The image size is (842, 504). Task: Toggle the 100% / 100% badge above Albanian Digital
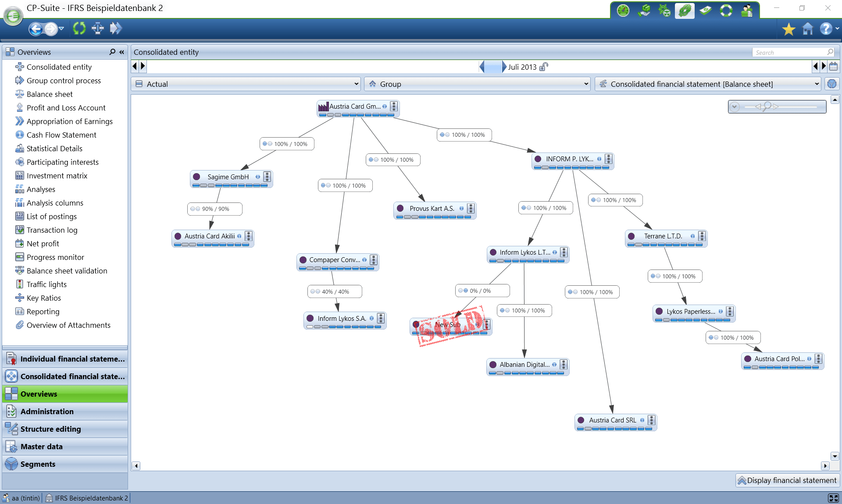pos(524,310)
